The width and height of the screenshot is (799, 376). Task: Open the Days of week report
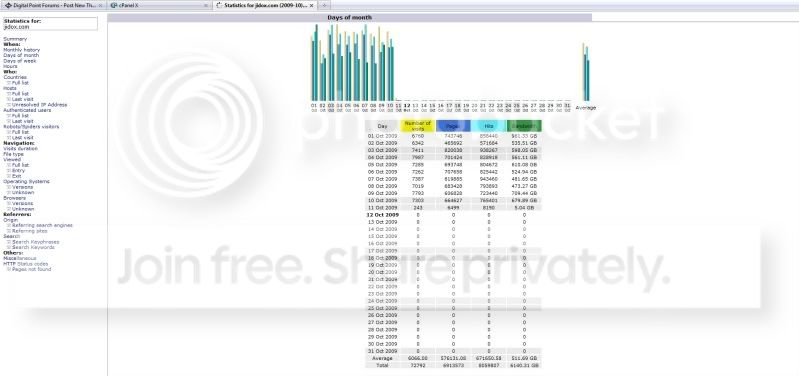point(19,61)
